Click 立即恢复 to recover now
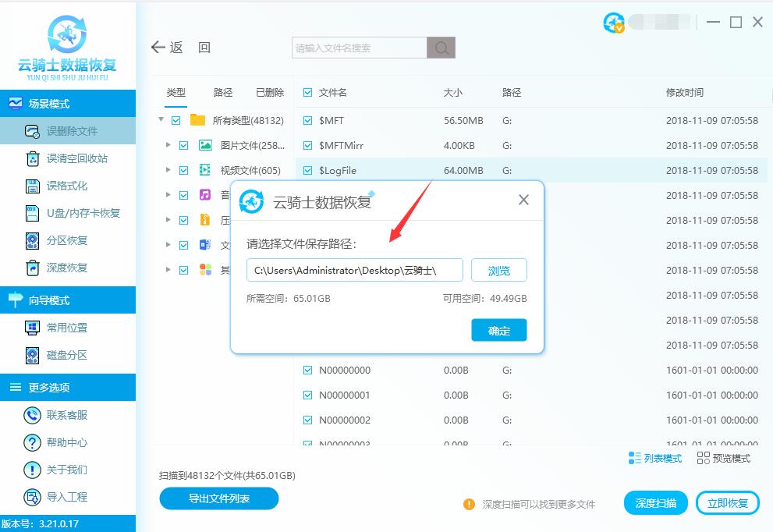 pyautogui.click(x=728, y=503)
